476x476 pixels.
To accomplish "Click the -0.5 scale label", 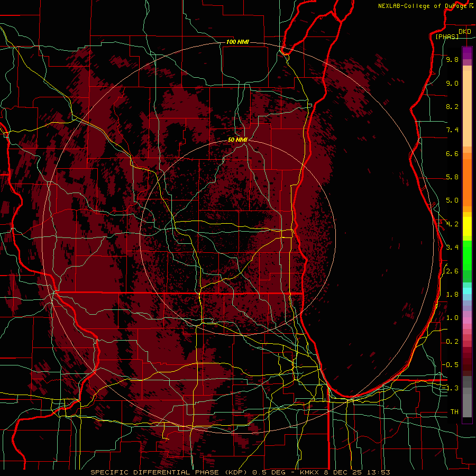I will point(451,365).
